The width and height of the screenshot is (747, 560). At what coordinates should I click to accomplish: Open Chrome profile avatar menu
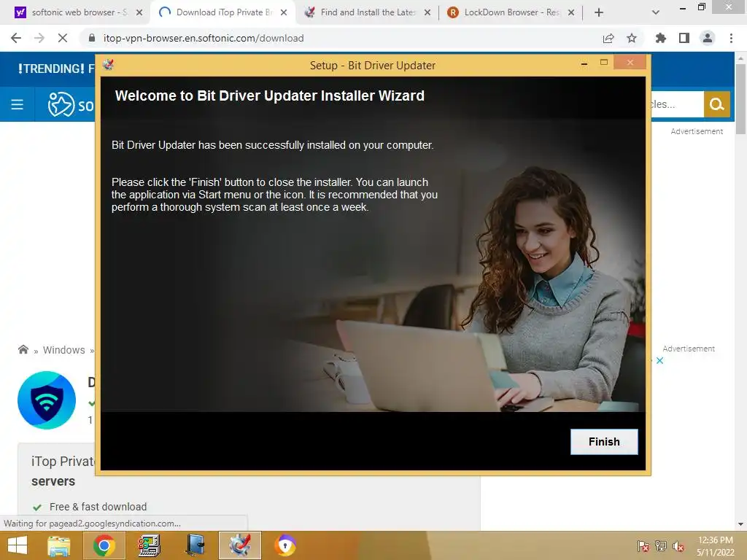point(708,38)
